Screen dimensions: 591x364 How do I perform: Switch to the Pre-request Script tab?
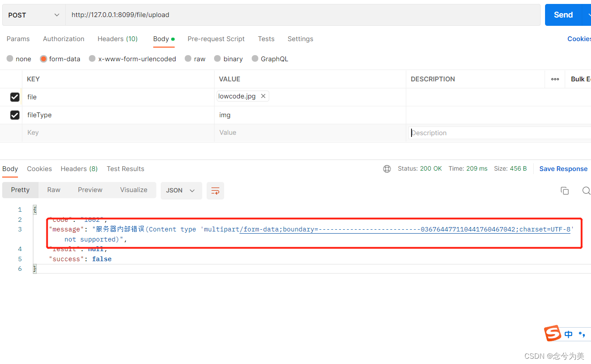point(216,39)
